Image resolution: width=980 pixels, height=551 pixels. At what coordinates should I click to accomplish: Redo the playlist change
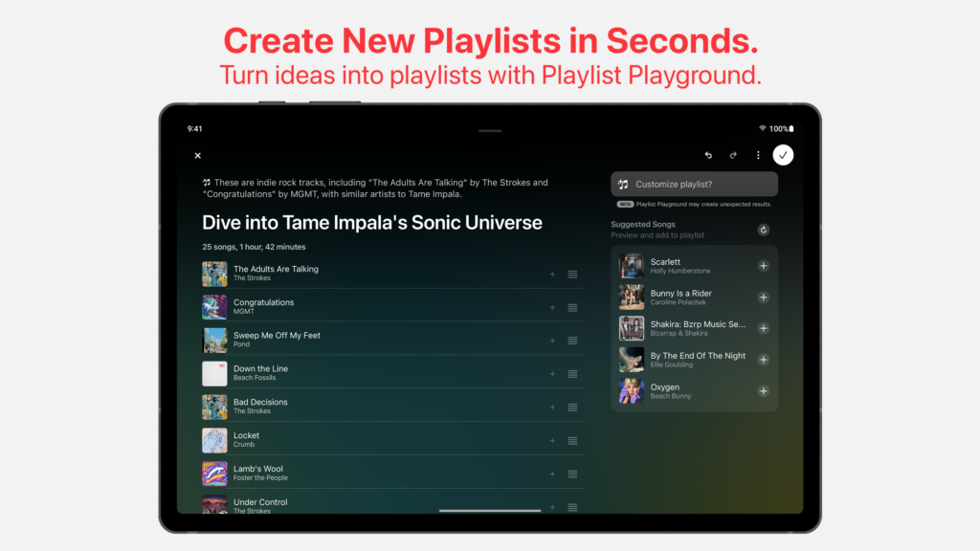[733, 155]
